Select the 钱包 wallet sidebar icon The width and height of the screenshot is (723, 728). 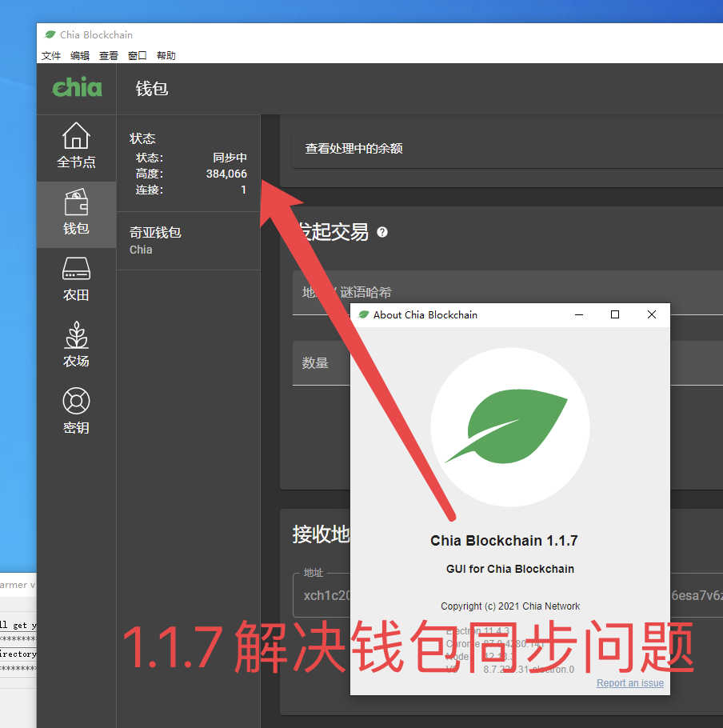pos(76,212)
